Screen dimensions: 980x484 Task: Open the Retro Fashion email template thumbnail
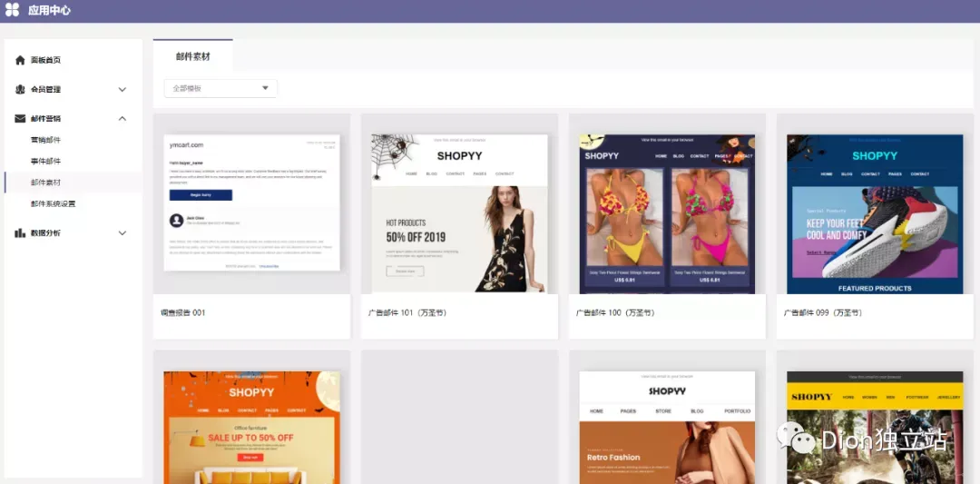pyautogui.click(x=667, y=428)
